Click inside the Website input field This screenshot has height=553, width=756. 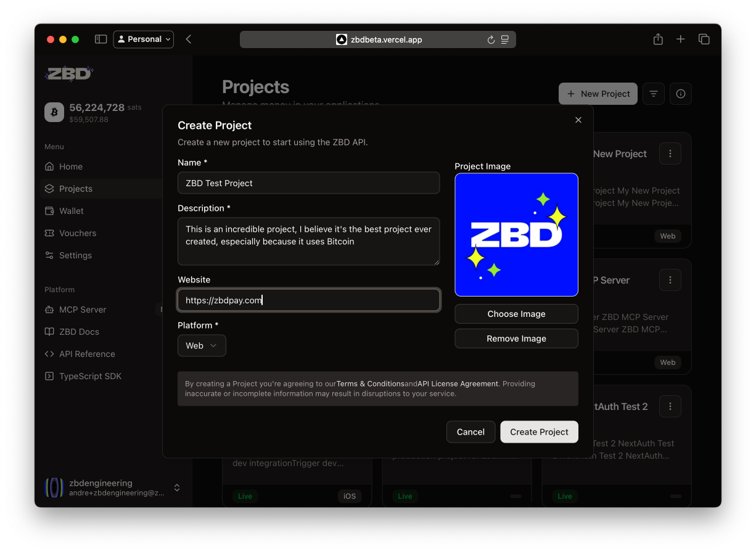[x=308, y=300]
